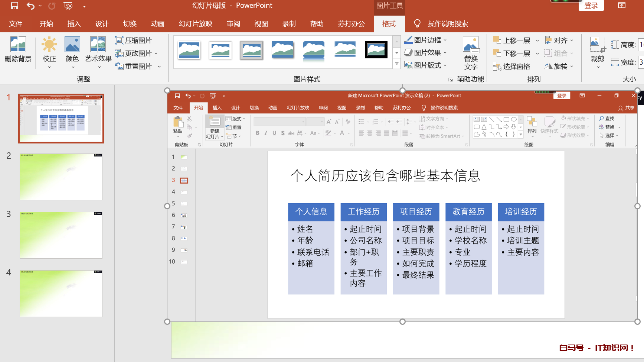
Task: Click the Sign in (登录) button
Action: click(x=591, y=6)
